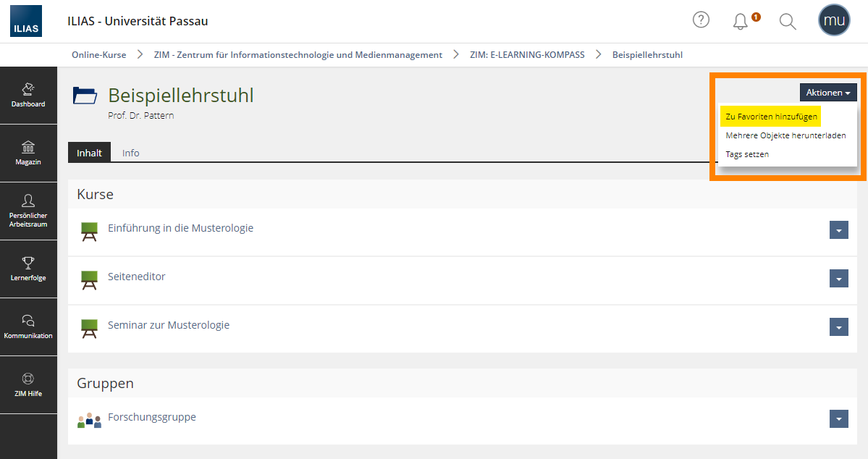Image resolution: width=868 pixels, height=459 pixels.
Task: Go to Online-Kurse breadcrumb
Action: (99, 55)
